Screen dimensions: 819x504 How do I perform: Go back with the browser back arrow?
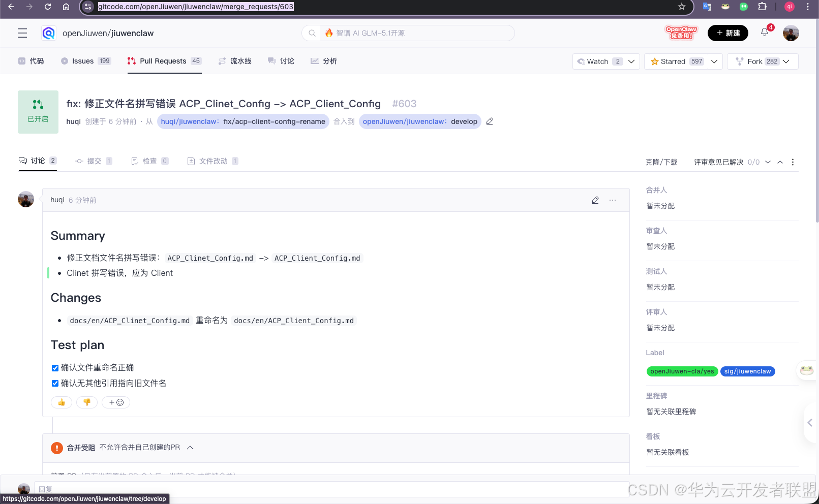[11, 7]
